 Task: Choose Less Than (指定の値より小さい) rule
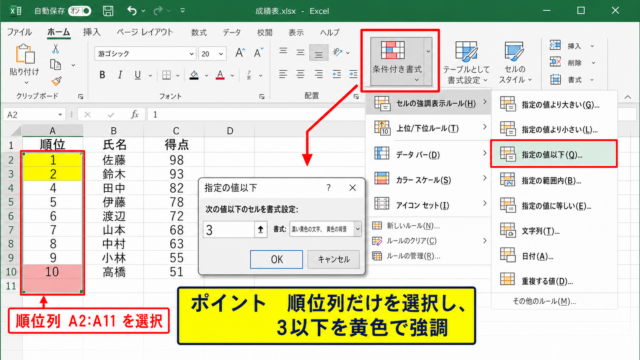pyautogui.click(x=554, y=130)
